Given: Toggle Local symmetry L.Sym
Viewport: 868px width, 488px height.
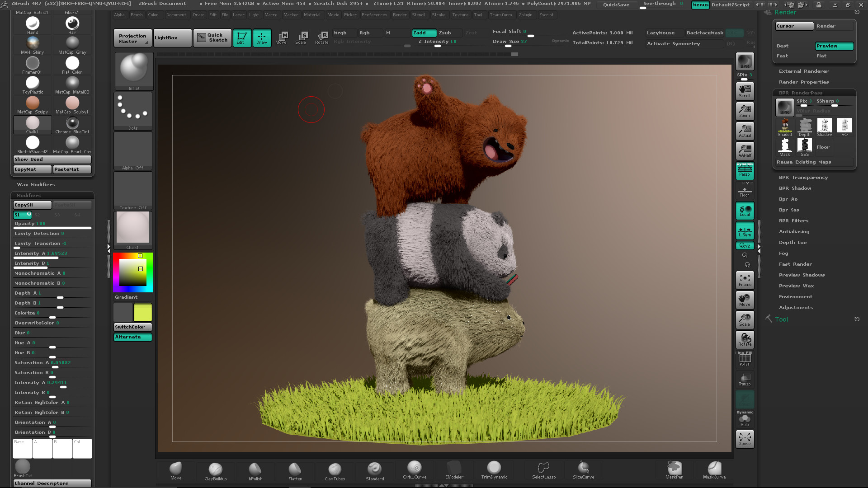Looking at the screenshot, I should [745, 230].
